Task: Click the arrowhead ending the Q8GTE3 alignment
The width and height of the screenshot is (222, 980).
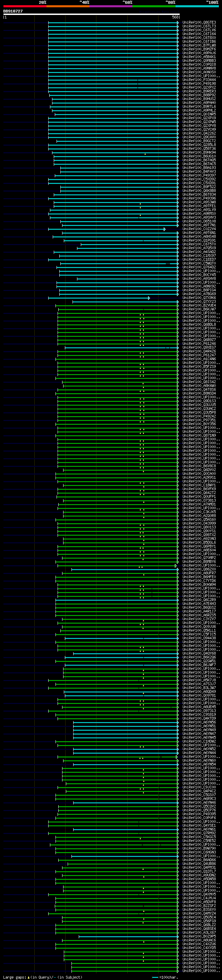Action: [178, 23]
